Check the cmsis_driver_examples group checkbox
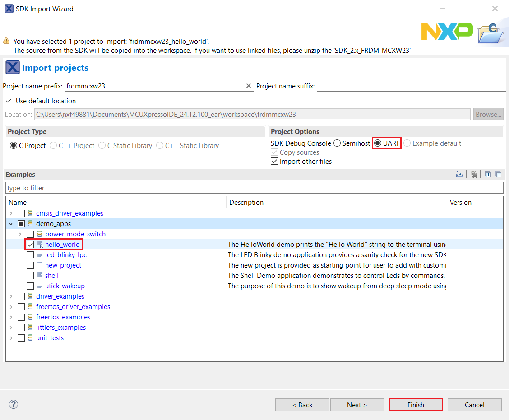This screenshot has width=509, height=420. pyautogui.click(x=21, y=213)
